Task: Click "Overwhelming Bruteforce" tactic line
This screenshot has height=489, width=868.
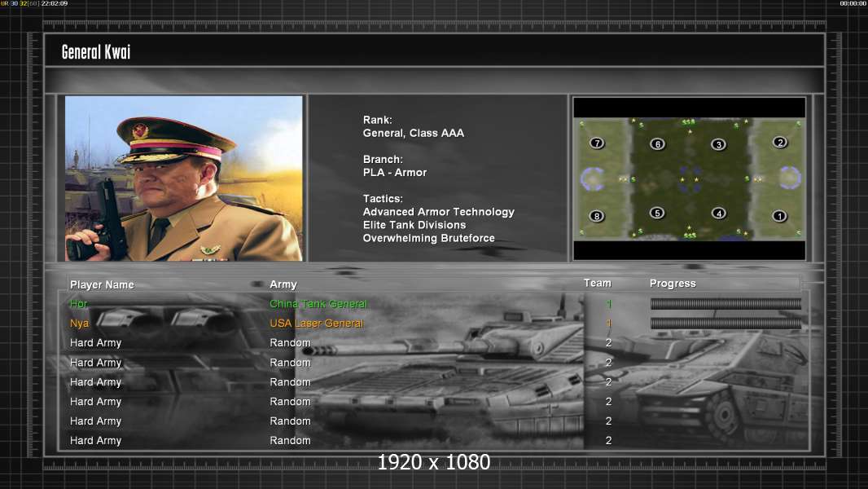Action: (x=428, y=238)
